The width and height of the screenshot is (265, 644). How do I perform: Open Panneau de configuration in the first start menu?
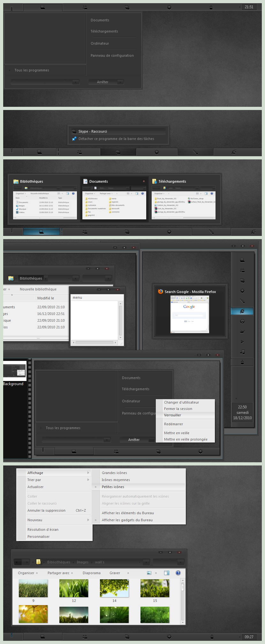pyautogui.click(x=112, y=55)
